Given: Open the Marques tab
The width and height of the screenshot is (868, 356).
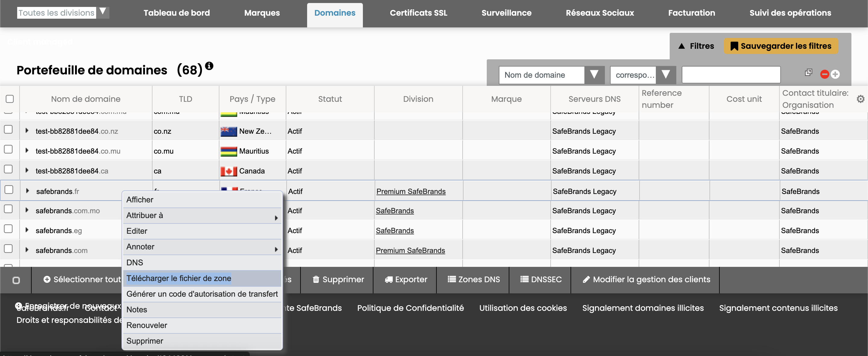Looking at the screenshot, I should [x=262, y=13].
